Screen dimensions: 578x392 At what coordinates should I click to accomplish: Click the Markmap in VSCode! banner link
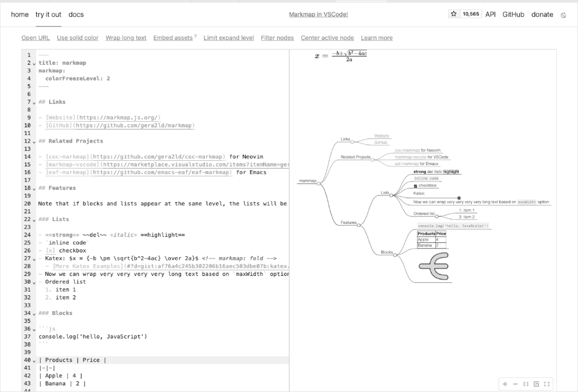point(319,15)
